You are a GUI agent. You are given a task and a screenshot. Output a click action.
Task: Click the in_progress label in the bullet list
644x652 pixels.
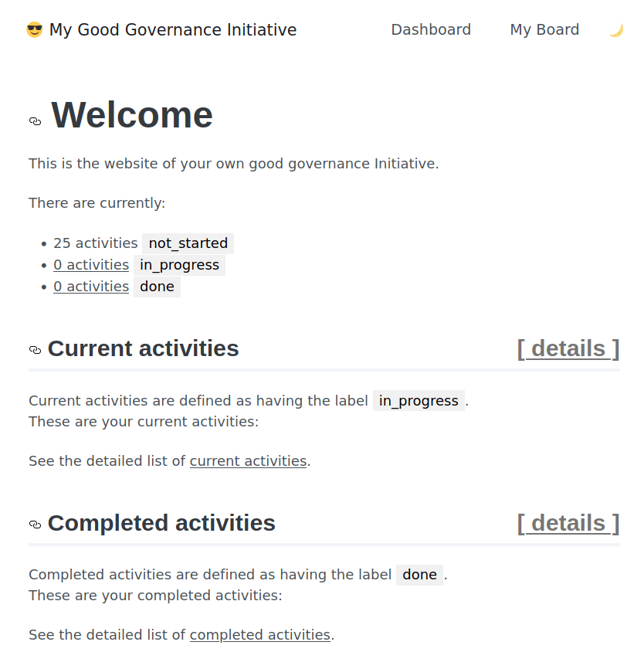pos(178,264)
